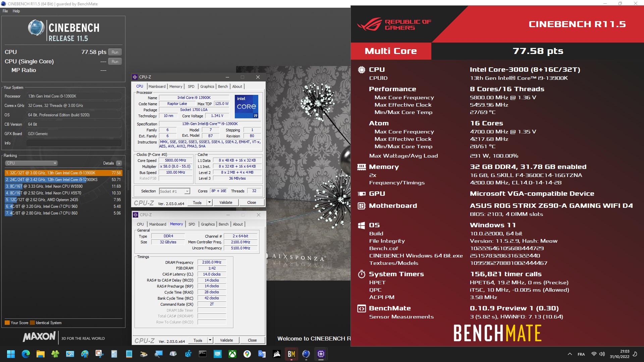Open Snipping Tool from taskbar

99,354
